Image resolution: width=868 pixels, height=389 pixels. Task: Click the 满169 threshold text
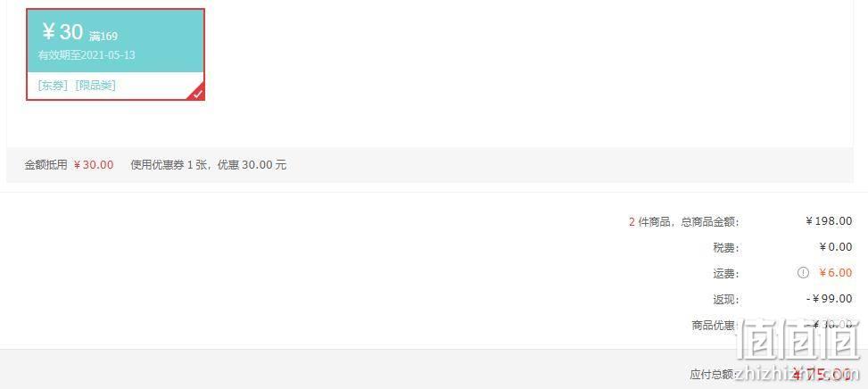click(x=103, y=37)
